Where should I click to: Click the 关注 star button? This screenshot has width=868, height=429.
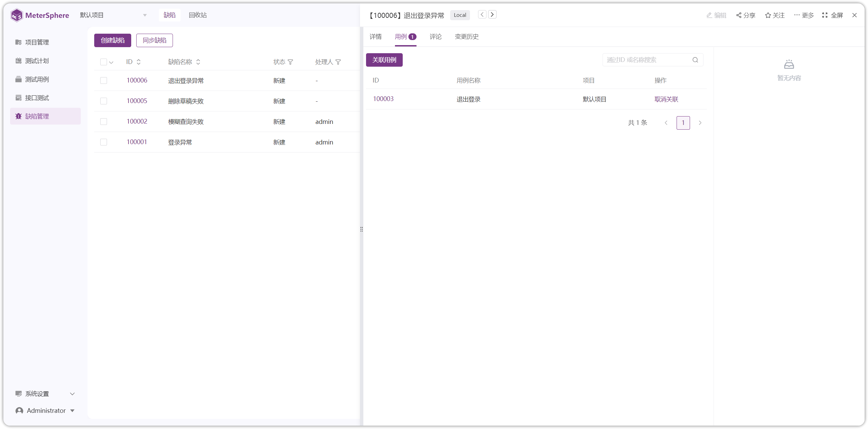pos(775,15)
